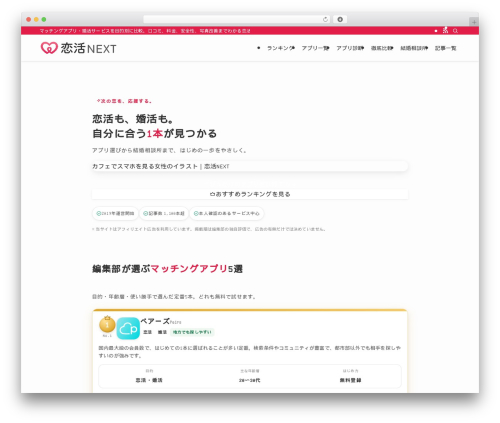Image resolution: width=500 pixels, height=423 pixels.
Task: Click the gold No.1 rank medal
Action: click(107, 325)
